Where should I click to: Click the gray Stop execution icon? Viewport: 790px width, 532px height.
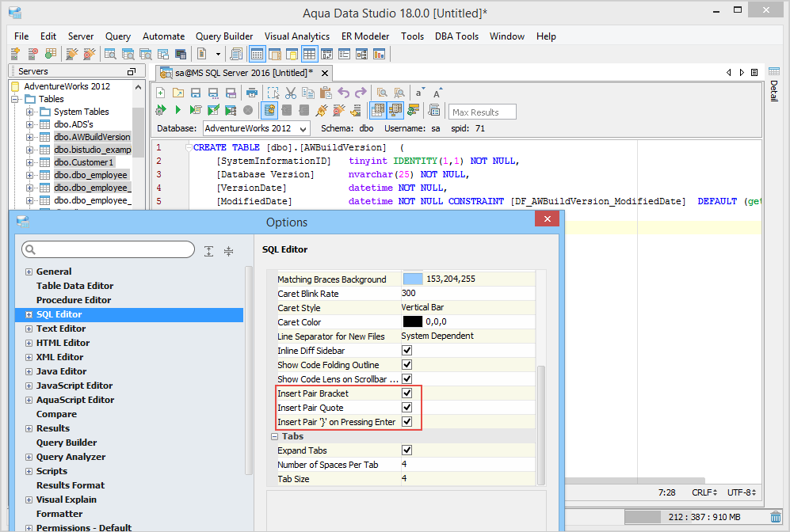pos(248,110)
